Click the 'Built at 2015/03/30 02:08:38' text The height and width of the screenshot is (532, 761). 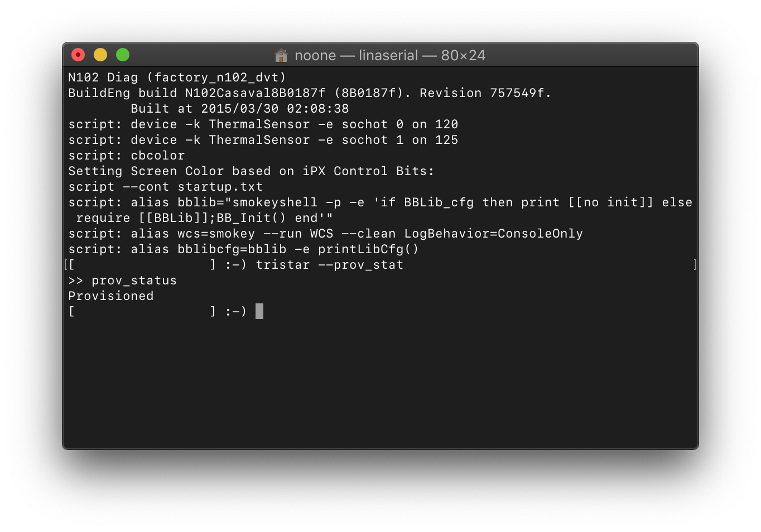(240, 109)
